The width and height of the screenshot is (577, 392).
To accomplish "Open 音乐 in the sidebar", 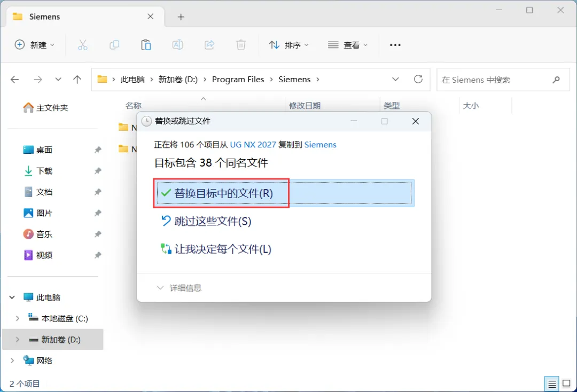I will point(38,234).
